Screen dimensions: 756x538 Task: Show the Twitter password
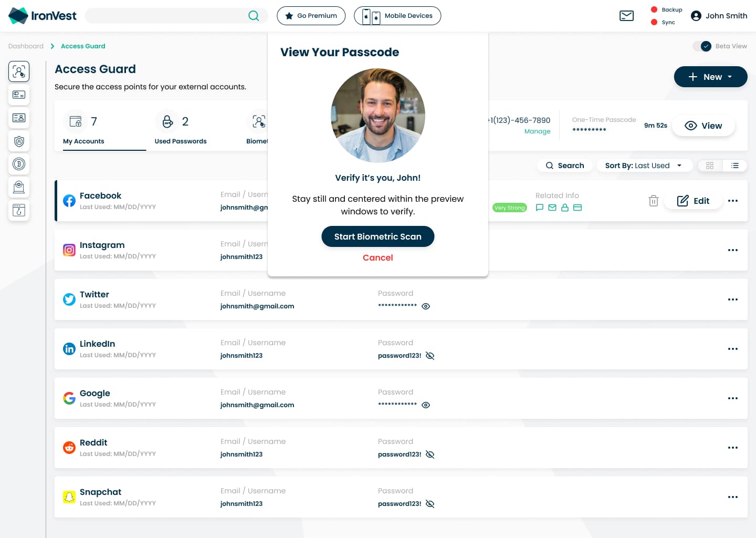click(426, 306)
